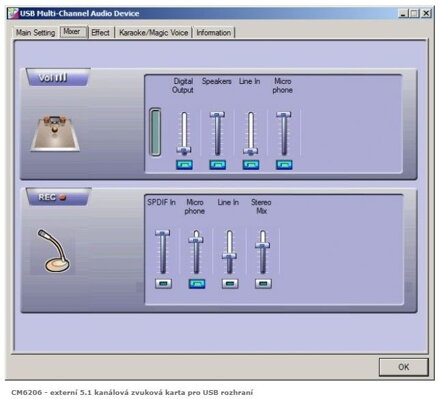Switch to the Information tab
Screen dimensions: 439x399
coord(214,33)
